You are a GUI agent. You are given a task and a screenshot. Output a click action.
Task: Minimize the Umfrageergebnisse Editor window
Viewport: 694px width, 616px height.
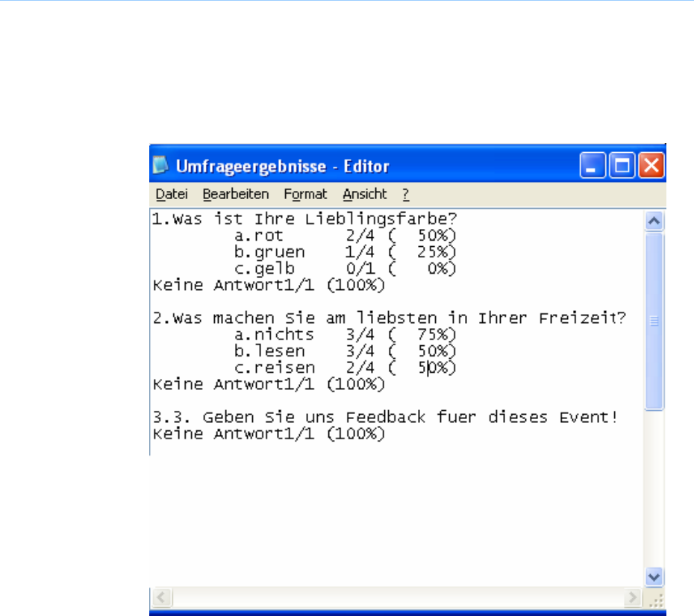593,166
